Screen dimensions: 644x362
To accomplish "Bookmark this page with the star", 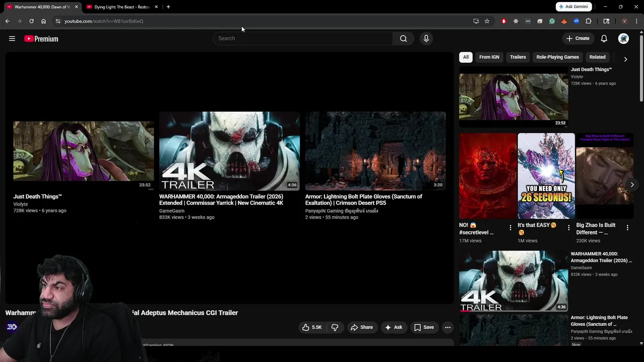I will (x=487, y=21).
